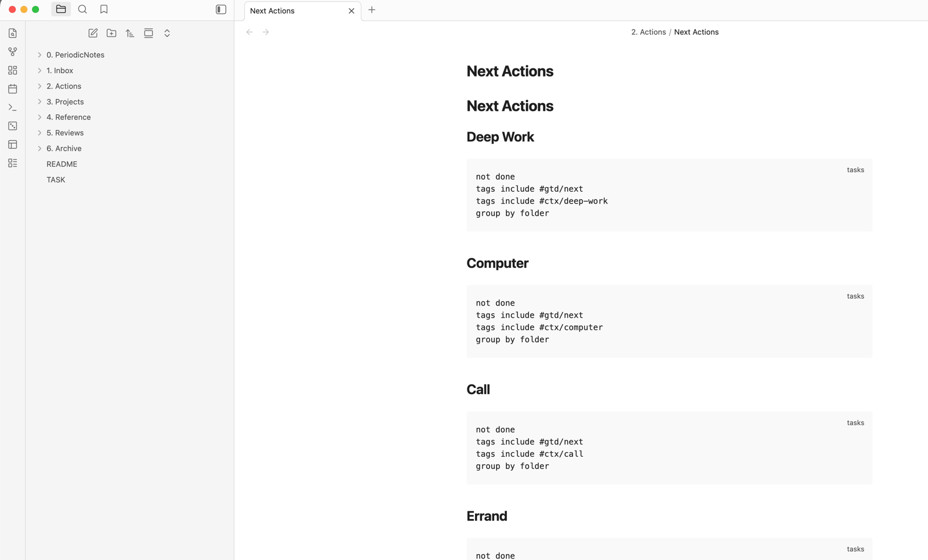Select the 6. Archive folder name

tap(64, 148)
